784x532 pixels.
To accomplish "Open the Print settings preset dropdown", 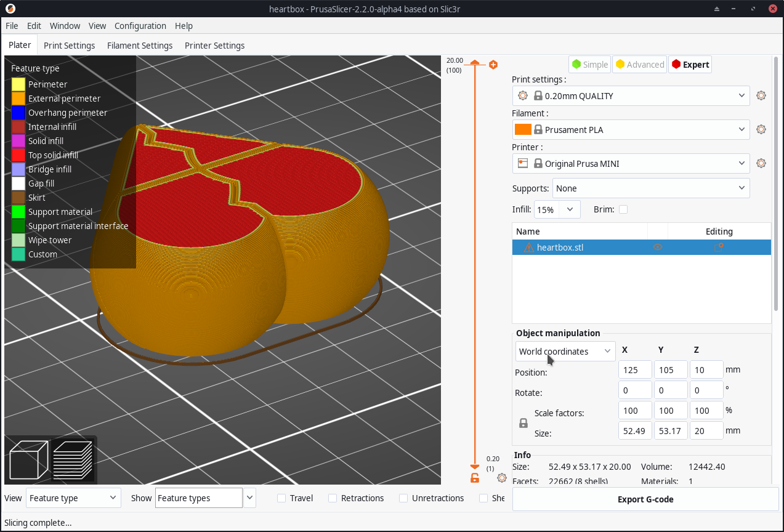I will 631,95.
